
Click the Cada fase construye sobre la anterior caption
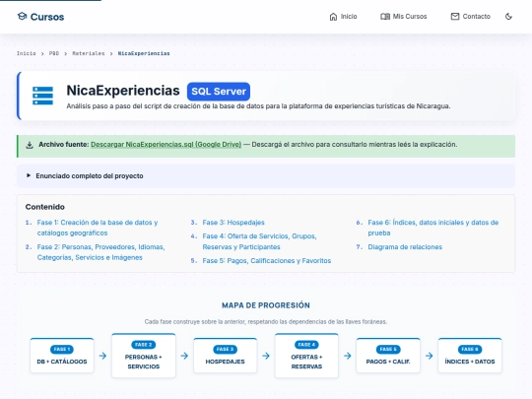[x=266, y=321]
